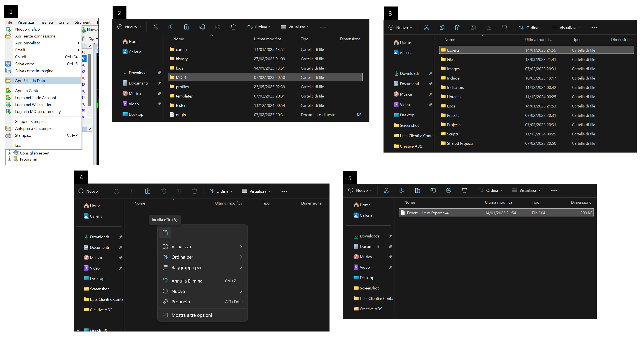Screen dimensions: 644x338
Task: Click the paste icon in panel 4 toolbar
Action: click(x=147, y=191)
